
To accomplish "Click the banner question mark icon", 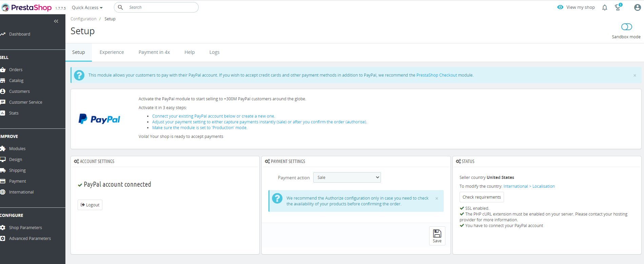I will 79,75.
